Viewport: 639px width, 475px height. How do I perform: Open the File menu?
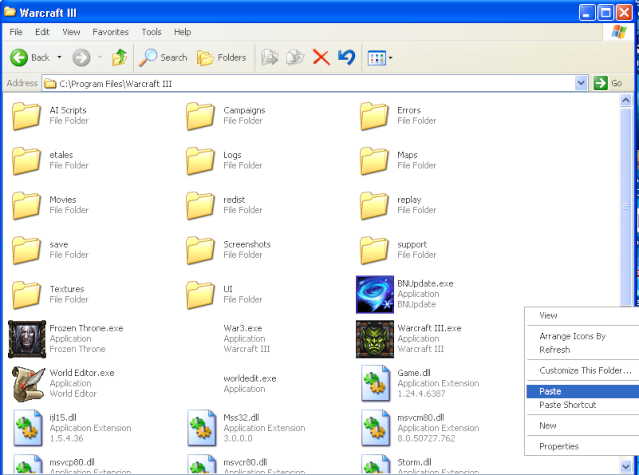[16, 32]
